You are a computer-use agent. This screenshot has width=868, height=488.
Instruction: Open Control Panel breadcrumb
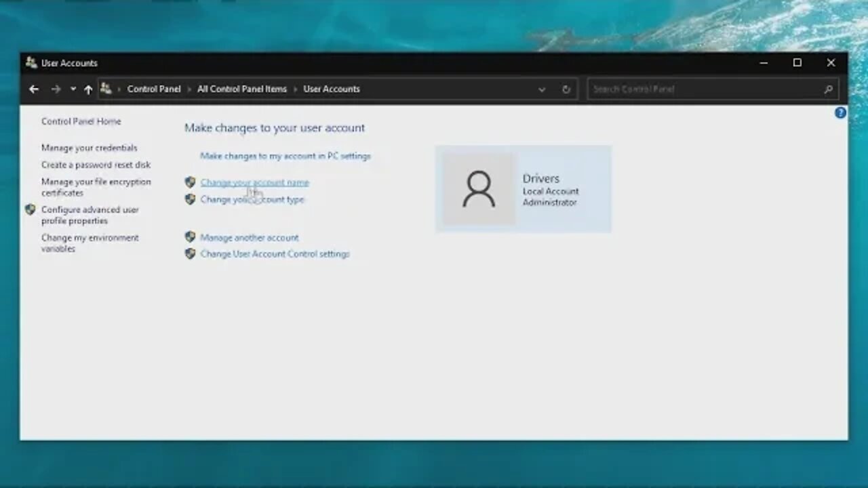[x=154, y=89]
